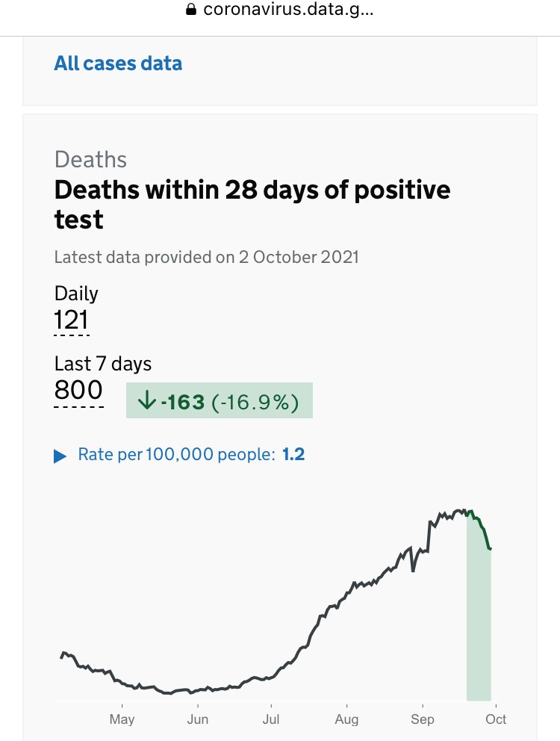Click the Sep axis label
Screen dimensions: 560x741
[x=423, y=719]
